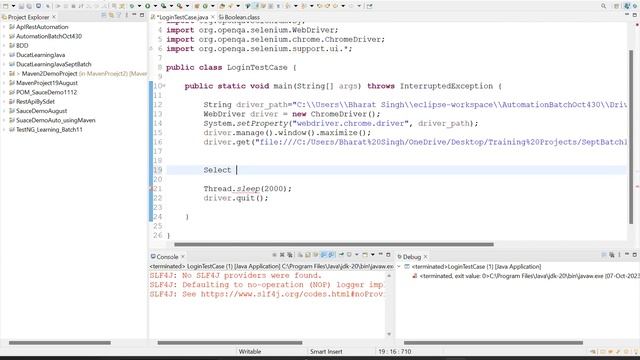Collapse the terminated LoginTestCase node in Debug
Screen dimensions: 640x360
point(399,267)
